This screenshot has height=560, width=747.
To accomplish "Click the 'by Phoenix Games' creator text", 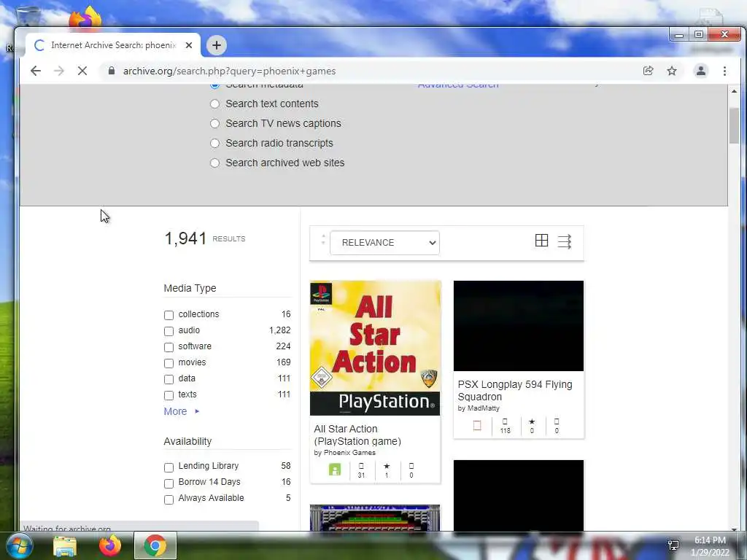I will [344, 452].
